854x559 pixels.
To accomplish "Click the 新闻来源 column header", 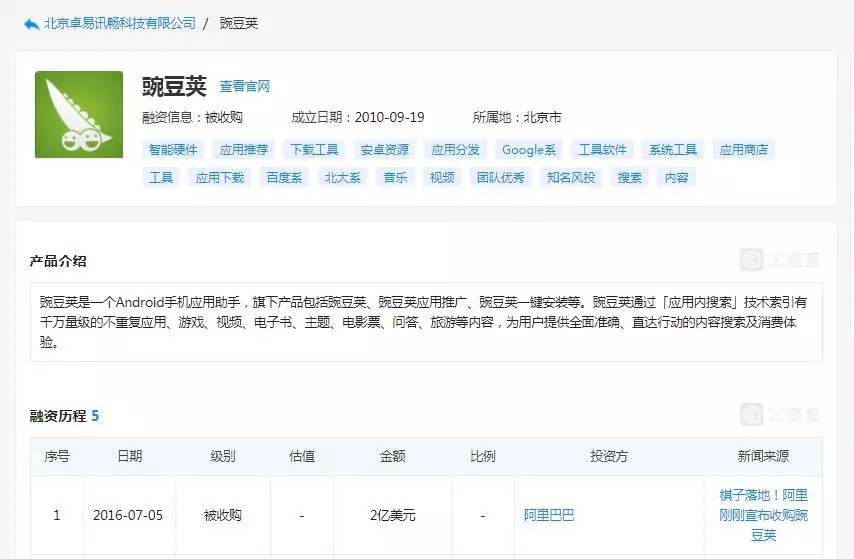I will 763,456.
